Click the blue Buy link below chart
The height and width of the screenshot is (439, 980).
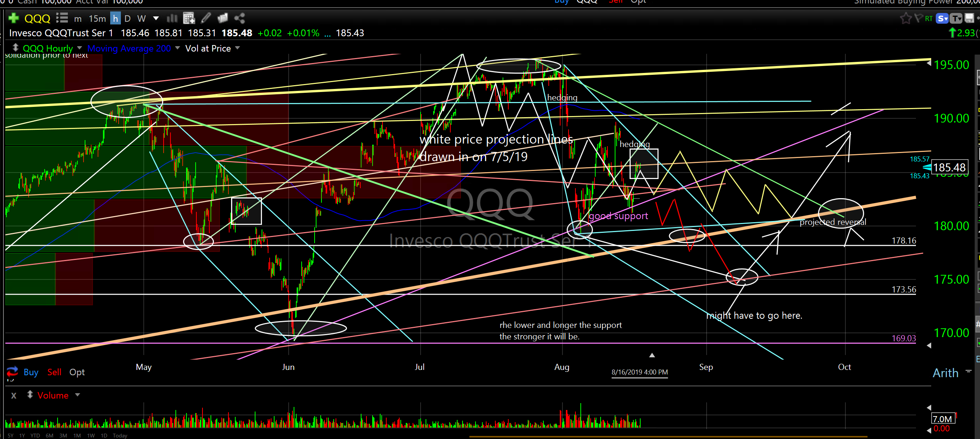31,372
